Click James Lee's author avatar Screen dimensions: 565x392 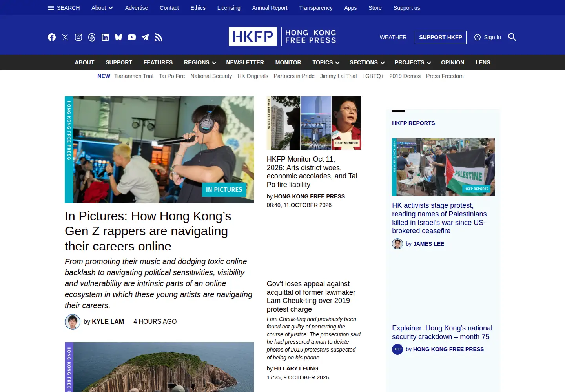tap(397, 244)
